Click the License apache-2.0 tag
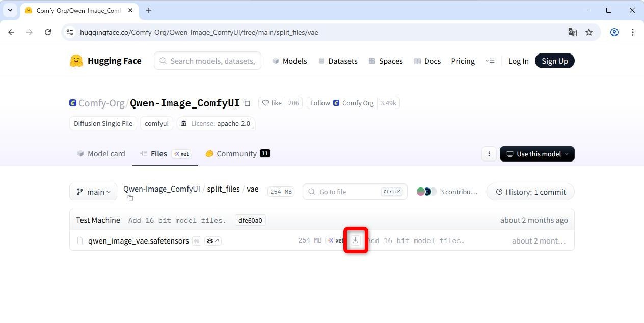The image size is (644, 323). [216, 123]
